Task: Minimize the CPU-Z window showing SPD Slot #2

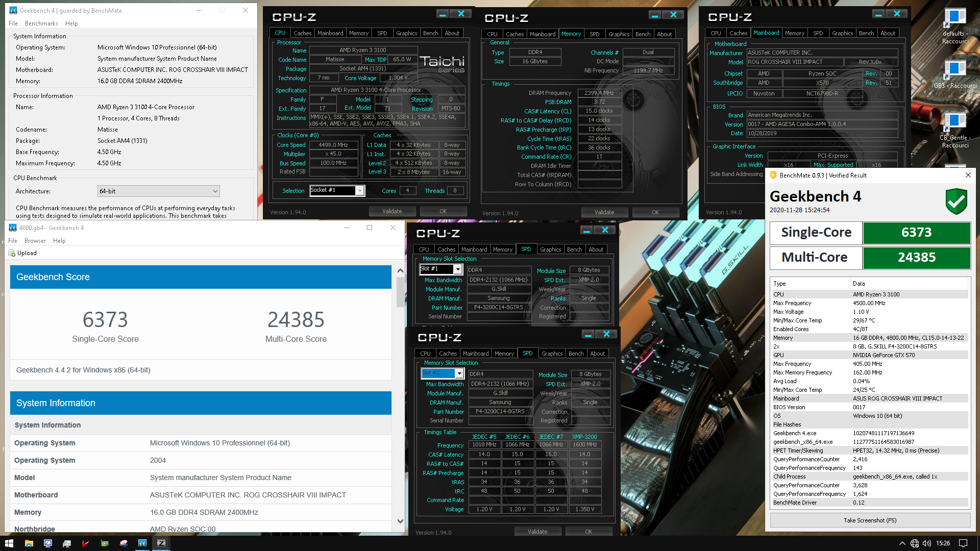Action: click(x=588, y=334)
